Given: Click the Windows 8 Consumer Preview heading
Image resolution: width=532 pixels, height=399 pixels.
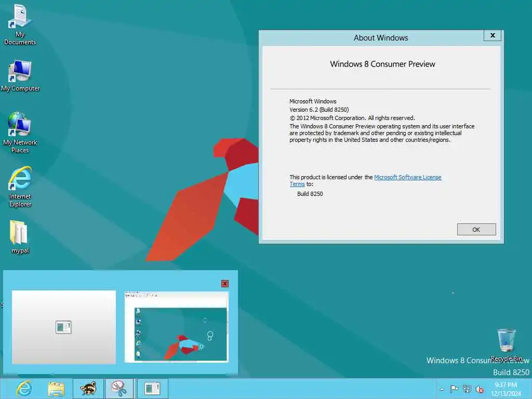Looking at the screenshot, I should pos(382,64).
